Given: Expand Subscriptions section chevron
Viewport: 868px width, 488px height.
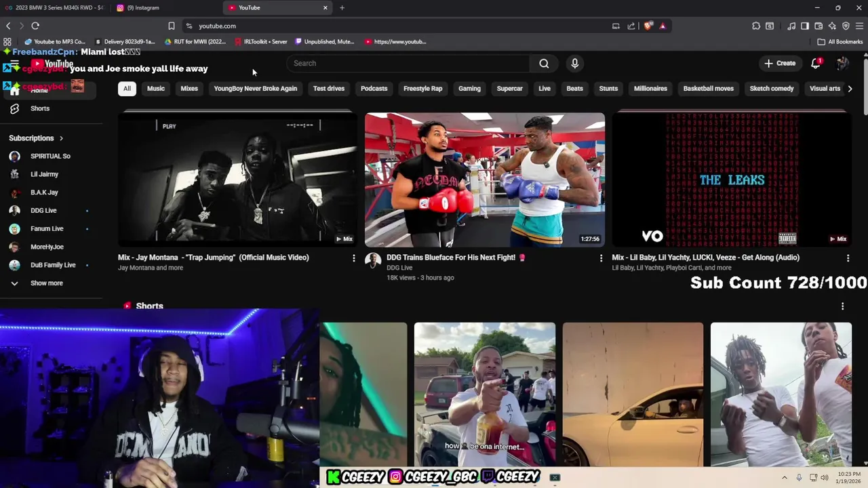Looking at the screenshot, I should click(61, 138).
